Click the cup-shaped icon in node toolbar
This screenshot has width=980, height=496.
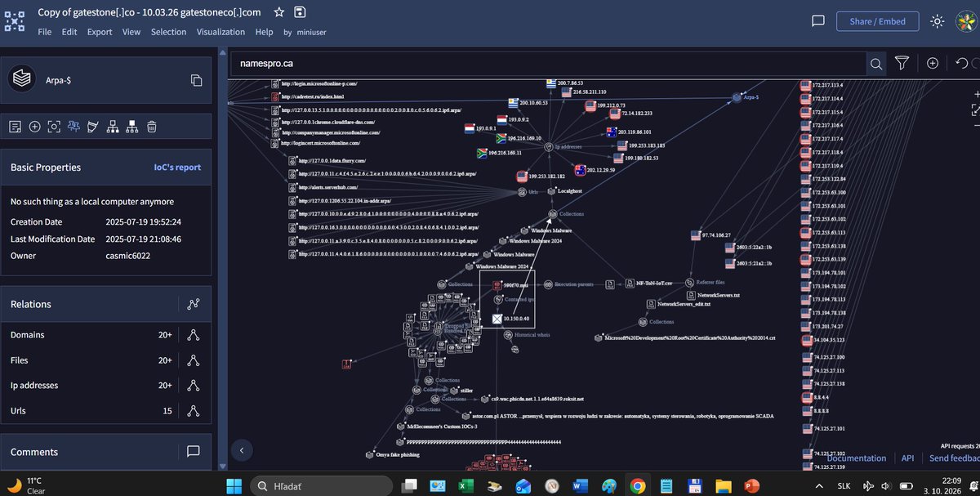(x=93, y=127)
